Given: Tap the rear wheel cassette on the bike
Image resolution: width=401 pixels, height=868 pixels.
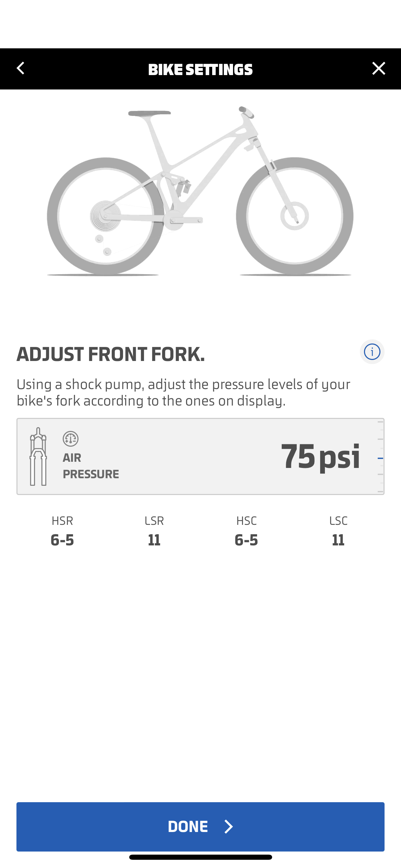Looking at the screenshot, I should [105, 216].
